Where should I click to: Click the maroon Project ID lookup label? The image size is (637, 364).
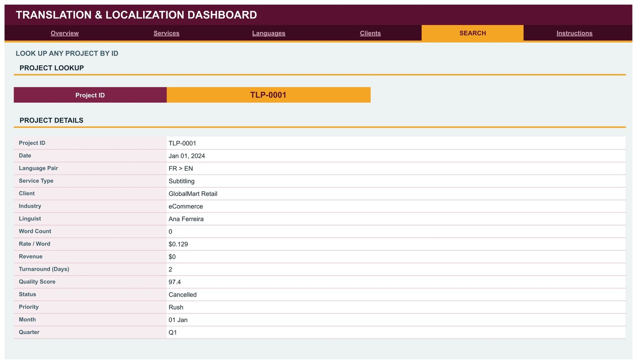(x=90, y=95)
